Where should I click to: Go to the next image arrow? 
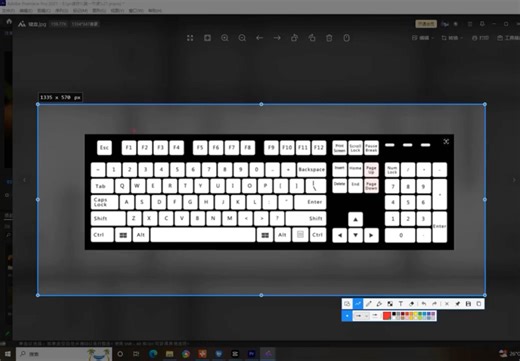pyautogui.click(x=277, y=38)
